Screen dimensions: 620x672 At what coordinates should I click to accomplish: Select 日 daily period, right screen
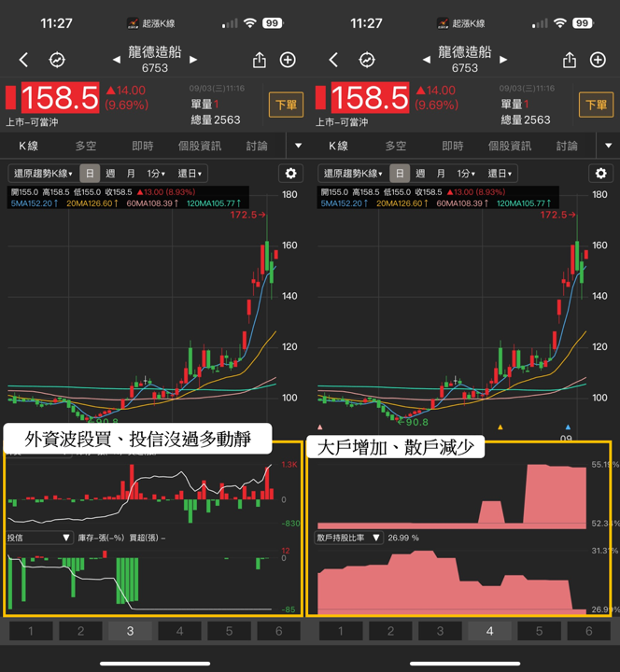click(400, 174)
